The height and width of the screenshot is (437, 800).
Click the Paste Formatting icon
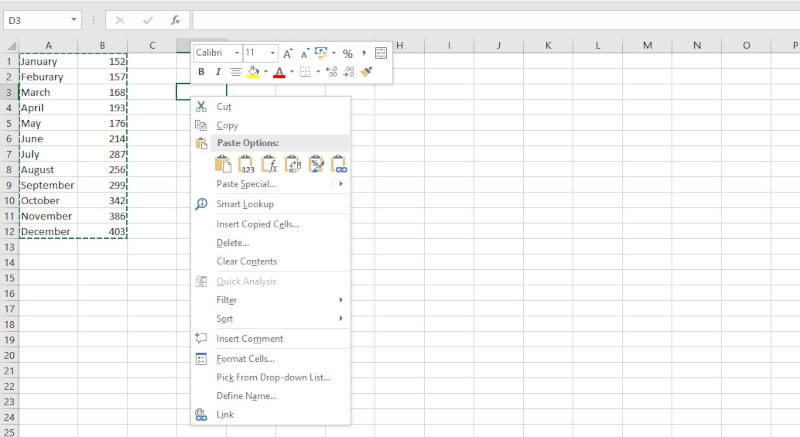point(316,164)
